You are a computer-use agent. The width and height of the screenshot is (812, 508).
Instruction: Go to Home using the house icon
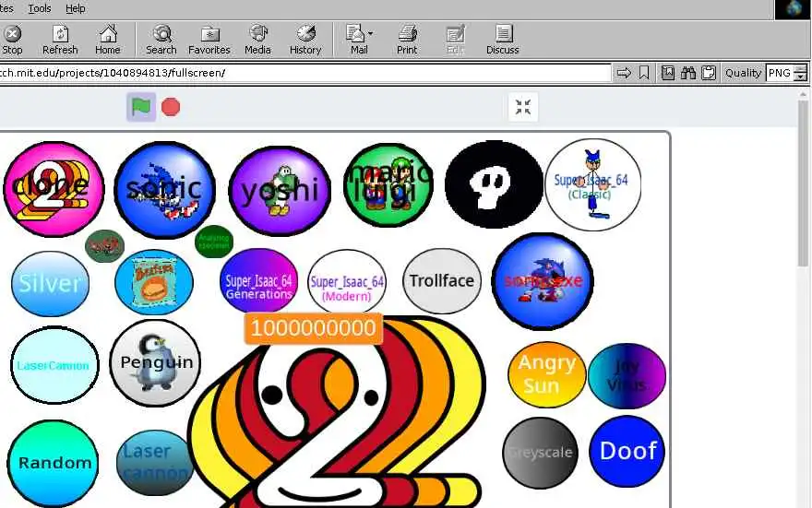click(x=108, y=40)
